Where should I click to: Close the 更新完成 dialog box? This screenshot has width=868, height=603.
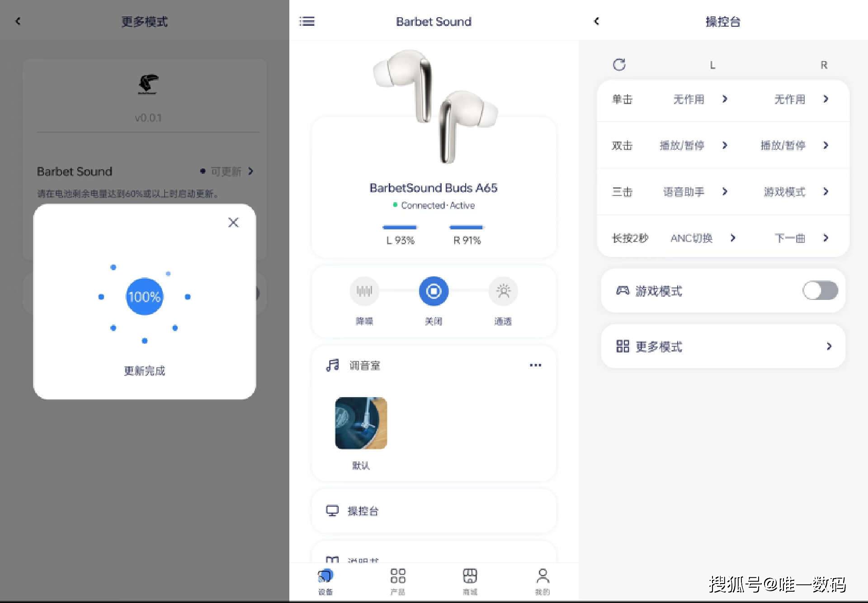[x=233, y=222]
